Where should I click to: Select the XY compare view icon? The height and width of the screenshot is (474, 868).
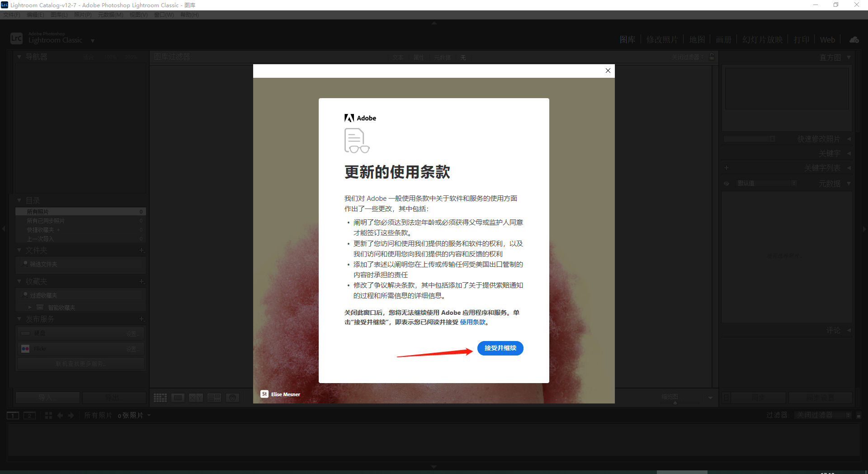196,398
